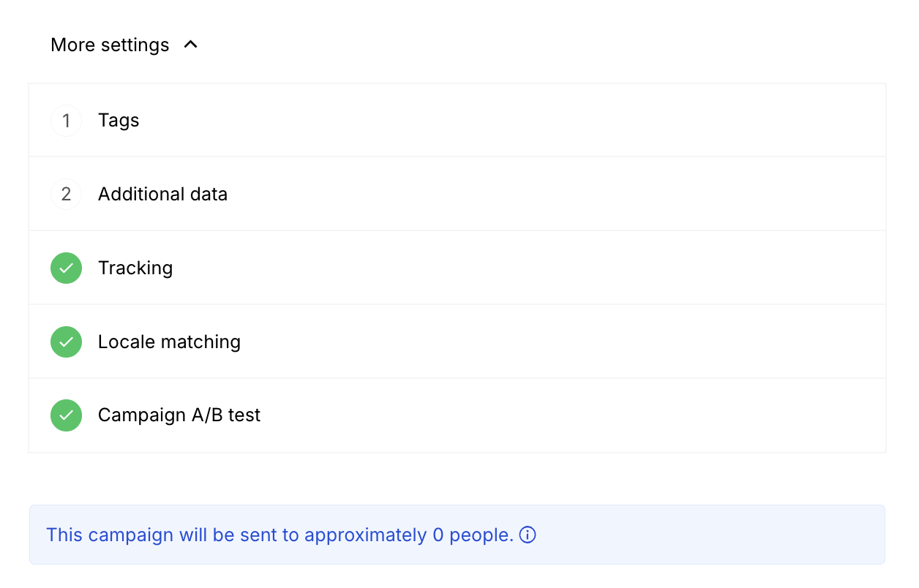Open the Campaign A/B test label

tap(179, 415)
